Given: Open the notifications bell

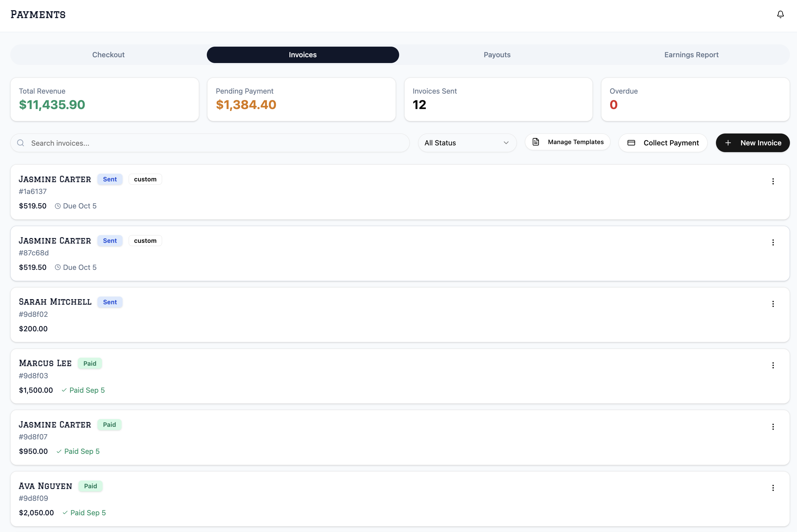Looking at the screenshot, I should point(780,14).
